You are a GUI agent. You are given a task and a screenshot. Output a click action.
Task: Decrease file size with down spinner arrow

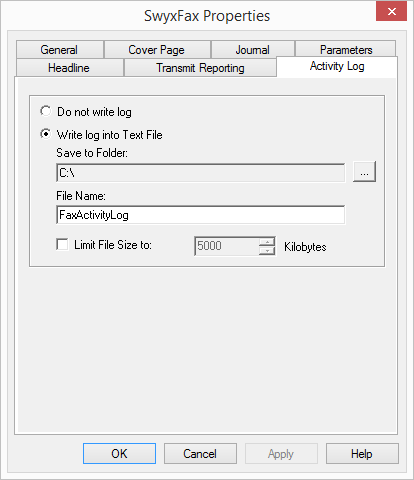267,251
